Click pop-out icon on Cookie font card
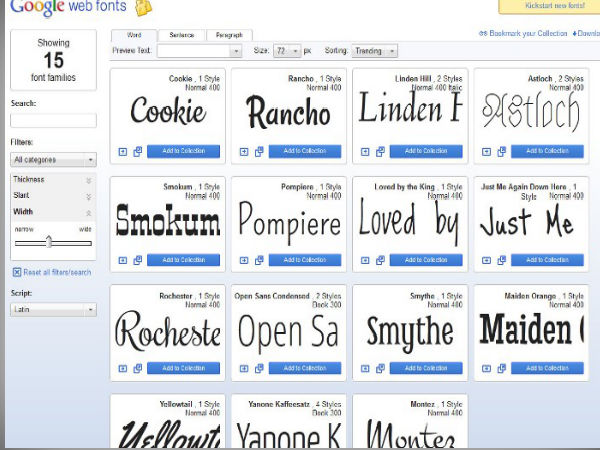Image resolution: width=600 pixels, height=450 pixels. [x=137, y=152]
